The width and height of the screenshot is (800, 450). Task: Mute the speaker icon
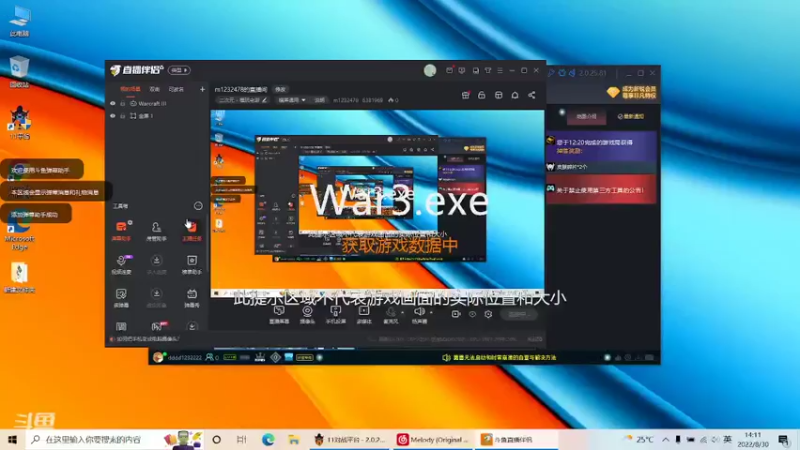419,312
